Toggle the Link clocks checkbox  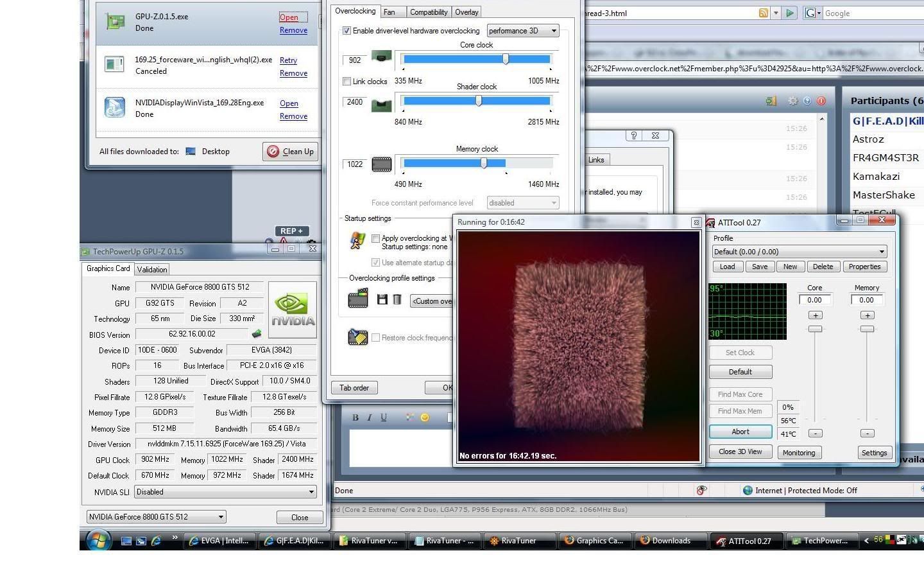[x=347, y=82]
